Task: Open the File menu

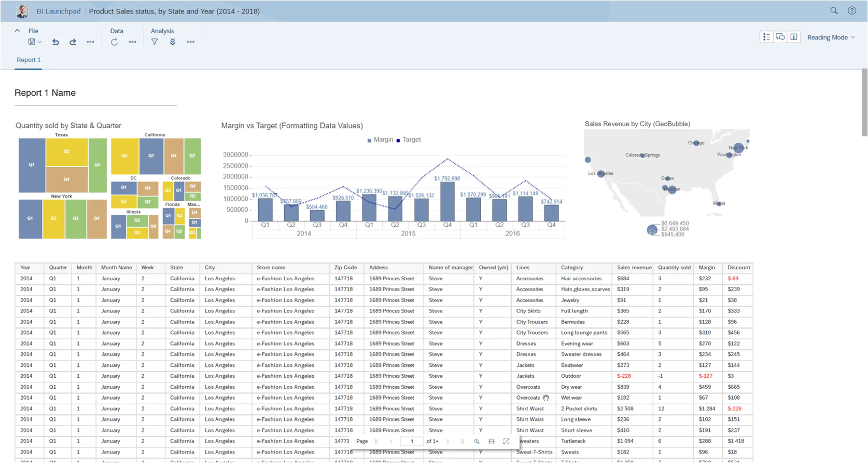Action: [33, 31]
